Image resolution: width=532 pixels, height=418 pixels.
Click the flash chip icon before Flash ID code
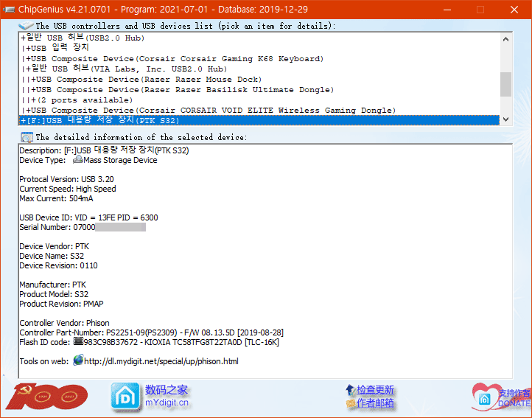78,341
